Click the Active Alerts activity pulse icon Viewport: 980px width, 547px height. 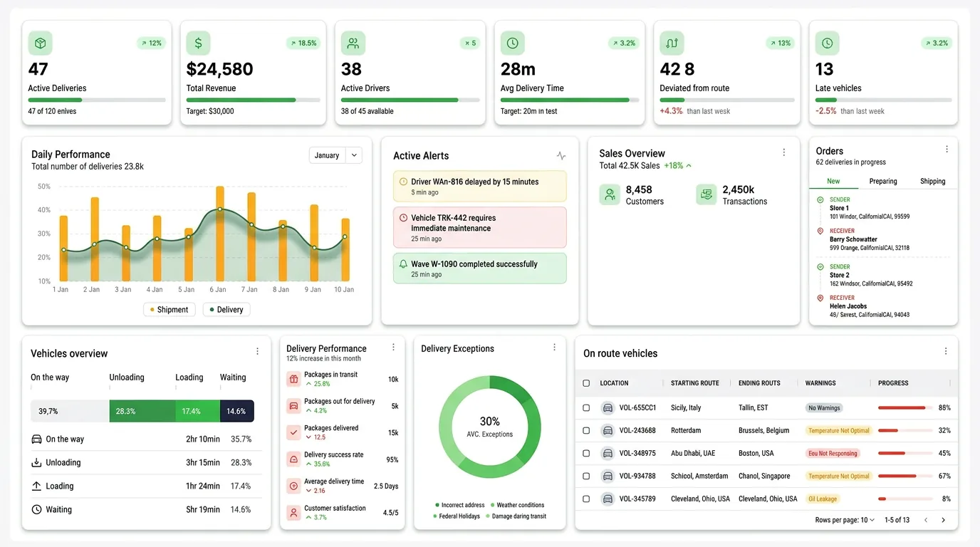(x=561, y=155)
